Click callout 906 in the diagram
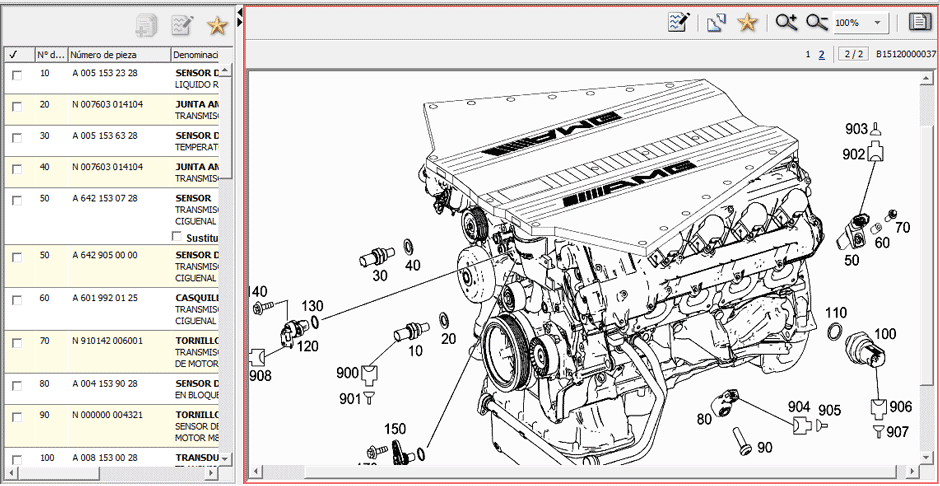Viewport: 940px width, 486px height. point(900,407)
